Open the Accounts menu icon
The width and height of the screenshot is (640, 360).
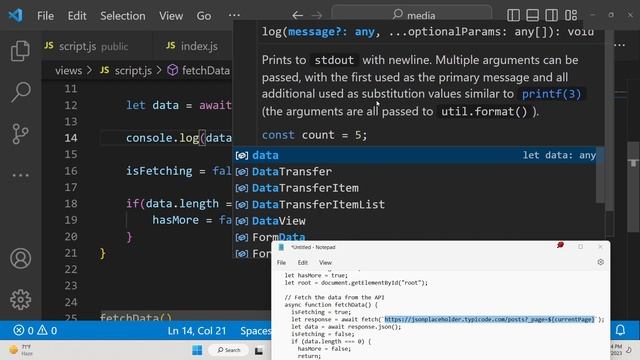20,258
